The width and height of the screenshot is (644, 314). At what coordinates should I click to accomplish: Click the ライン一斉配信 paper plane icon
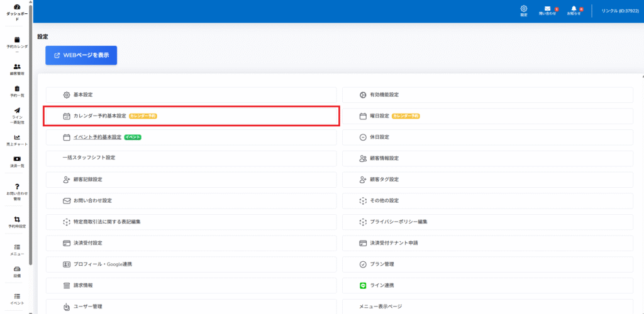pyautogui.click(x=17, y=111)
